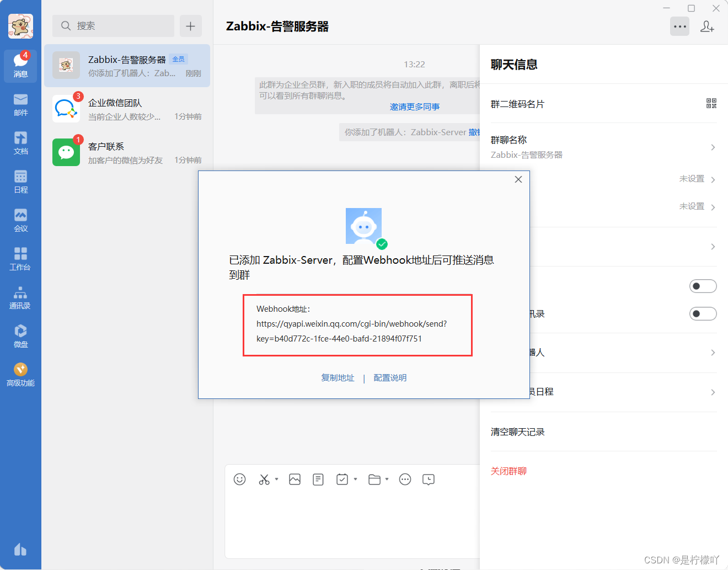Click the scissors screenshot tool
Viewport: 728px width, 570px height.
pyautogui.click(x=264, y=480)
